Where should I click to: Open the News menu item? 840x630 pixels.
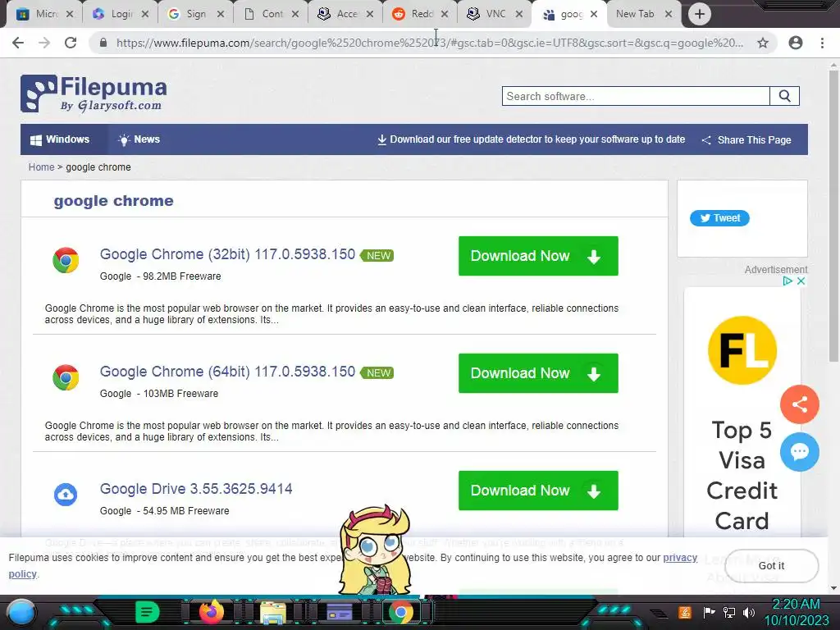click(139, 139)
